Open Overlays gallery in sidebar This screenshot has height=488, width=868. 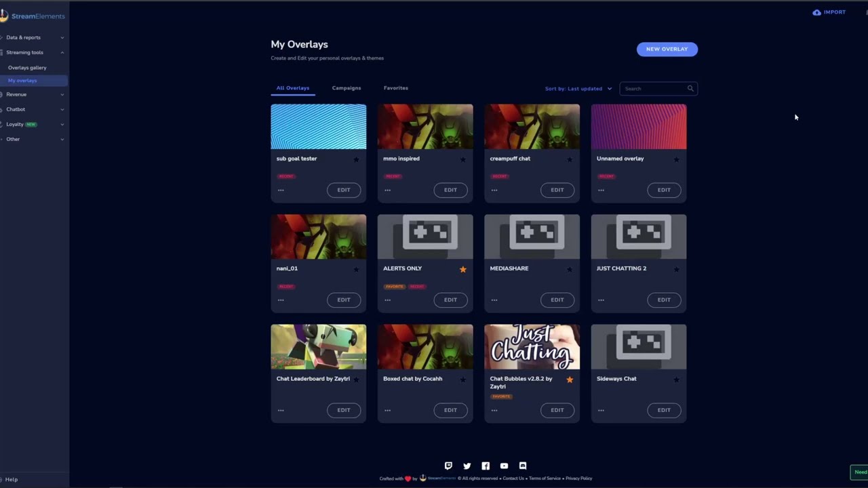pos(27,68)
